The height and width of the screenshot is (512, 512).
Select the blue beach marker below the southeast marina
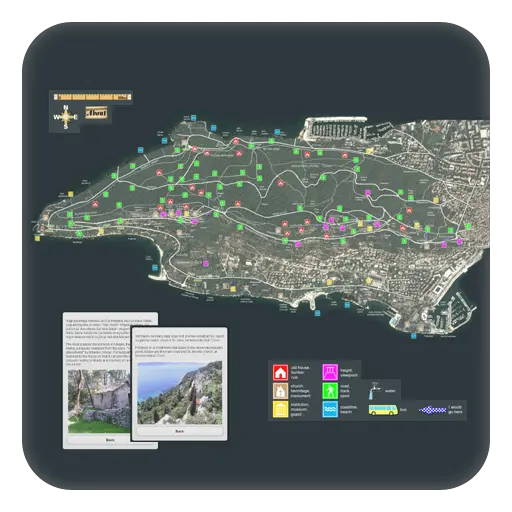(414, 336)
